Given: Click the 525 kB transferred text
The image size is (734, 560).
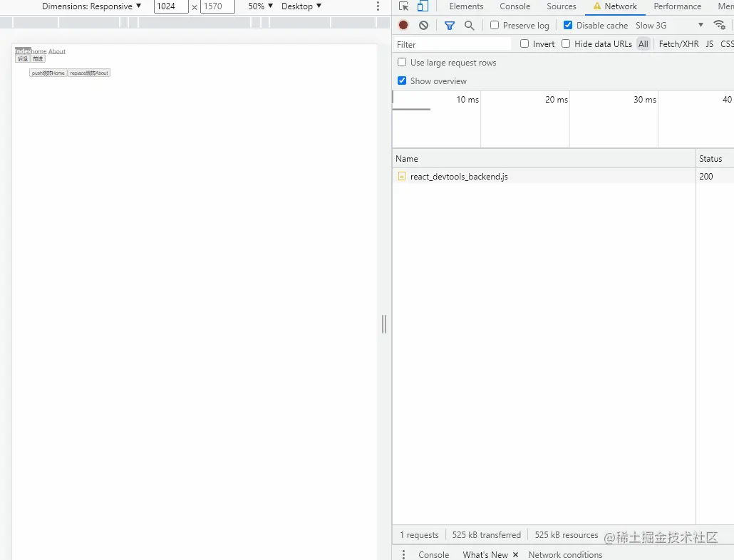Looking at the screenshot, I should pos(487,535).
